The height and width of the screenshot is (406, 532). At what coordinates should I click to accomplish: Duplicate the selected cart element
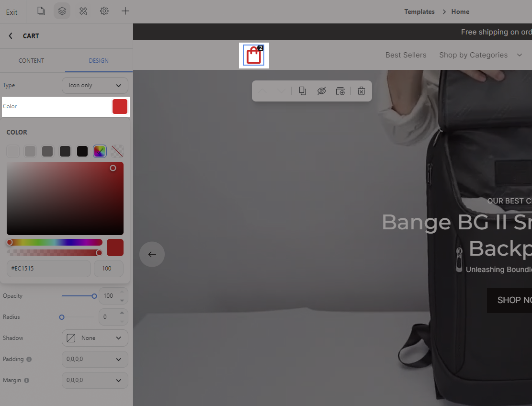point(303,91)
